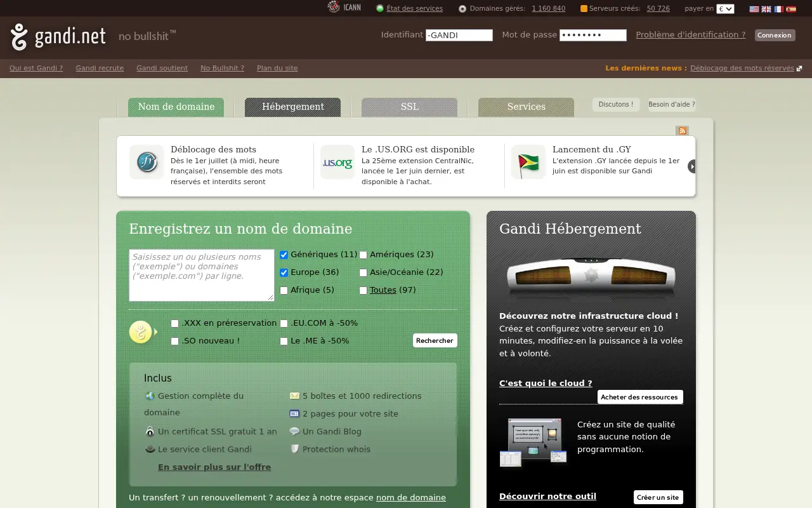Check the Toutes (97) checkbox
The width and height of the screenshot is (812, 508).
click(x=363, y=290)
